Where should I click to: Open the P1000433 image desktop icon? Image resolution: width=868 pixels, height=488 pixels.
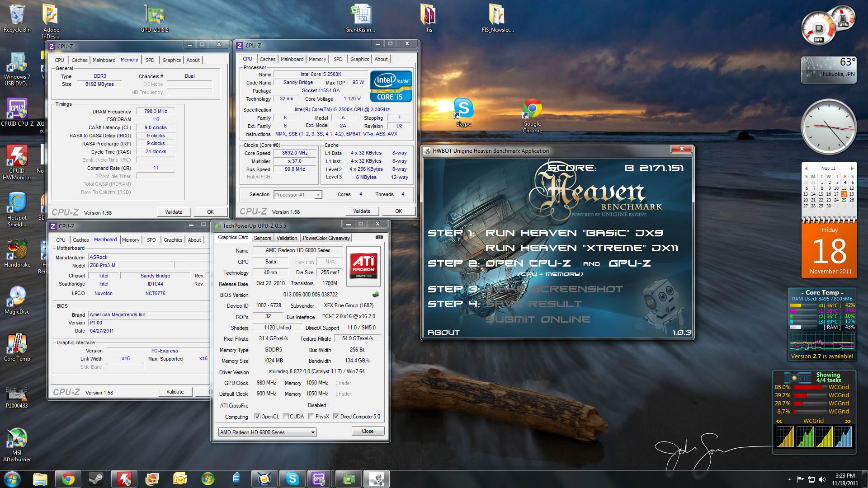[17, 397]
